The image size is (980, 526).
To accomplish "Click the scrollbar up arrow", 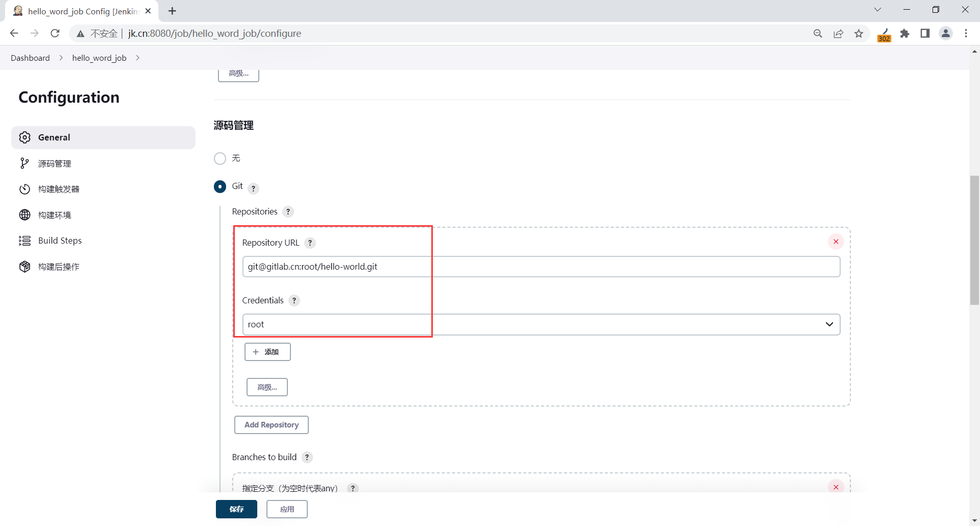I will coord(974,51).
